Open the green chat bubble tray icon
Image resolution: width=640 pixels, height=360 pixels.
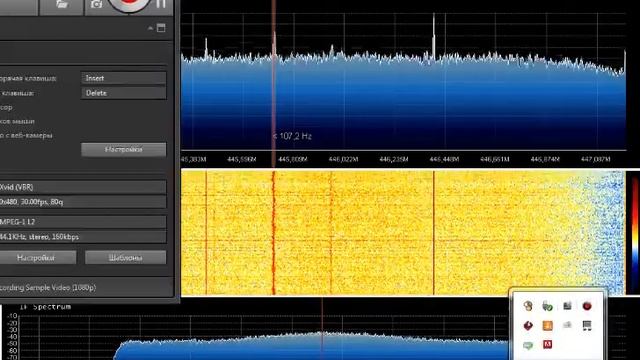click(528, 345)
